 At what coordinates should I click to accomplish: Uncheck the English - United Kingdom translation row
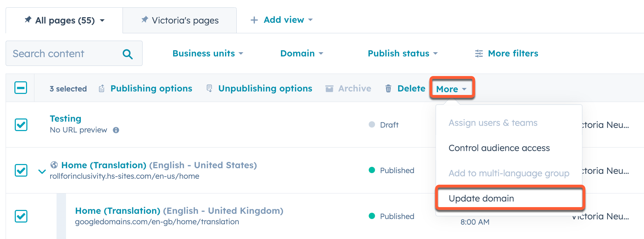[x=21, y=216]
